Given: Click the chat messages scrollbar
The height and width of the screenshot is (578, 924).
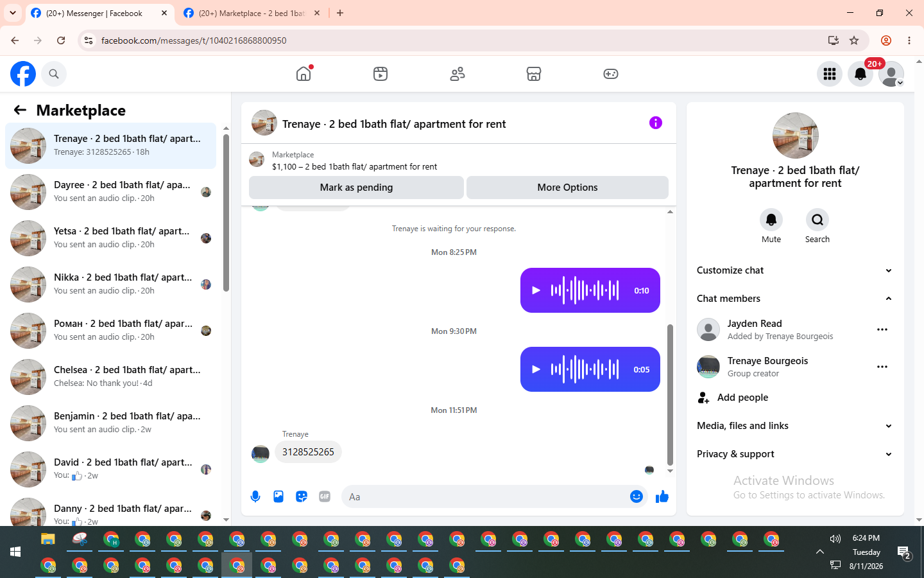Looking at the screenshot, I should coord(670,394).
